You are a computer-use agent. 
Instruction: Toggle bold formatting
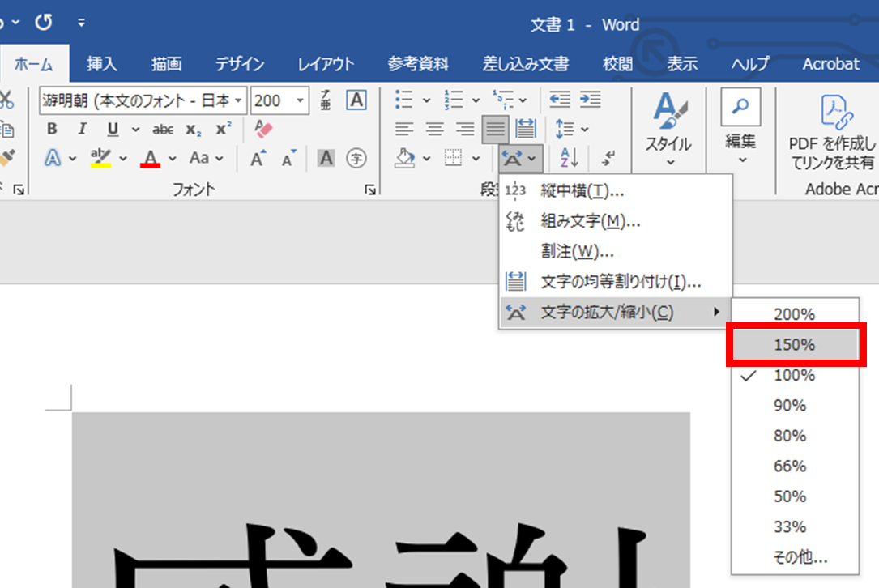50,129
